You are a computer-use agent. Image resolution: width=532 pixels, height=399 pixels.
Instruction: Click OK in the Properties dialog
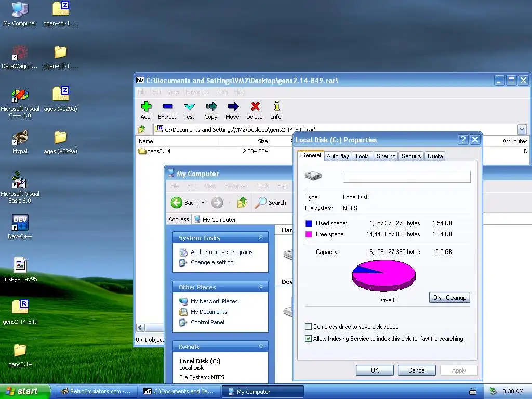[x=375, y=370]
